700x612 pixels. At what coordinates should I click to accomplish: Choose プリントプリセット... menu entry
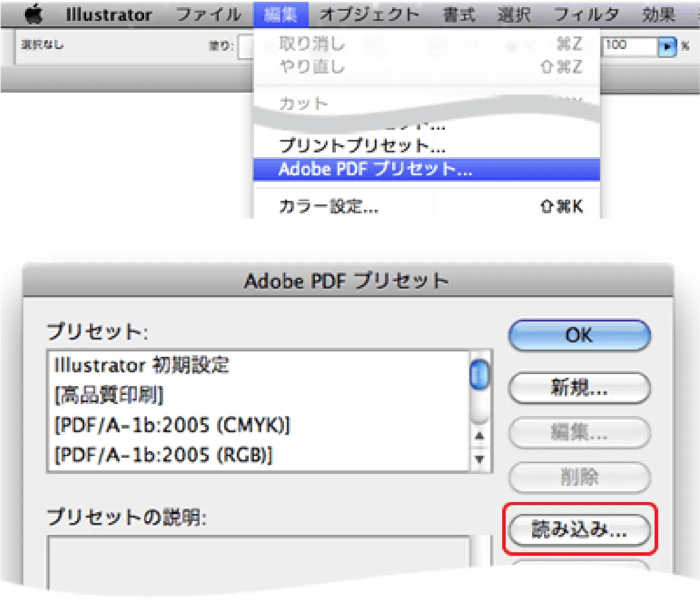pyautogui.click(x=362, y=145)
